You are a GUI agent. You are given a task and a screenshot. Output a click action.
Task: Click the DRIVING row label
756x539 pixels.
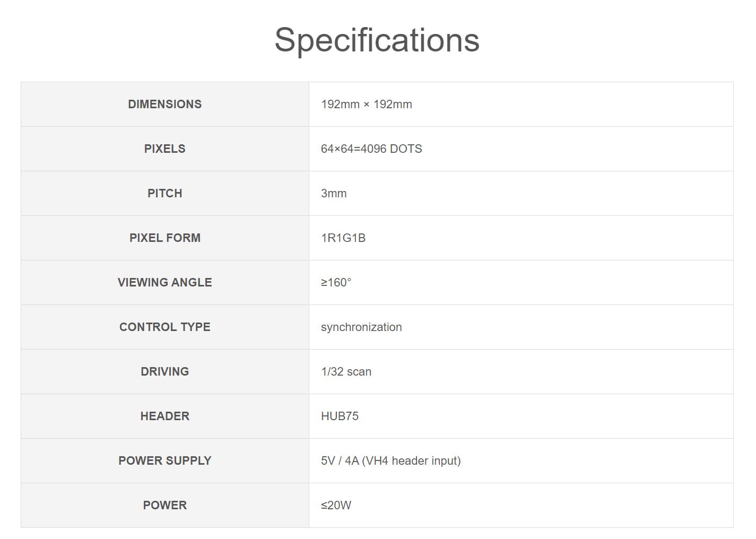[x=164, y=371]
